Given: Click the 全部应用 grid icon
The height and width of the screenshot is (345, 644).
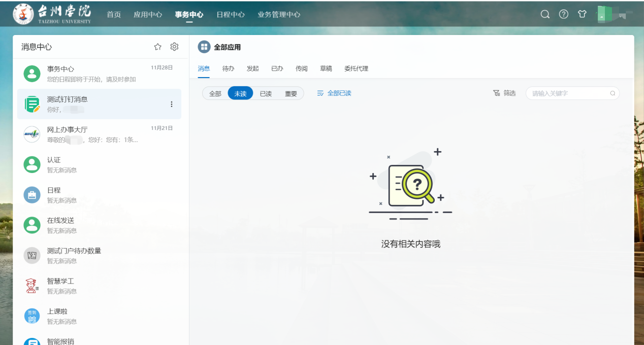Looking at the screenshot, I should click(x=204, y=47).
